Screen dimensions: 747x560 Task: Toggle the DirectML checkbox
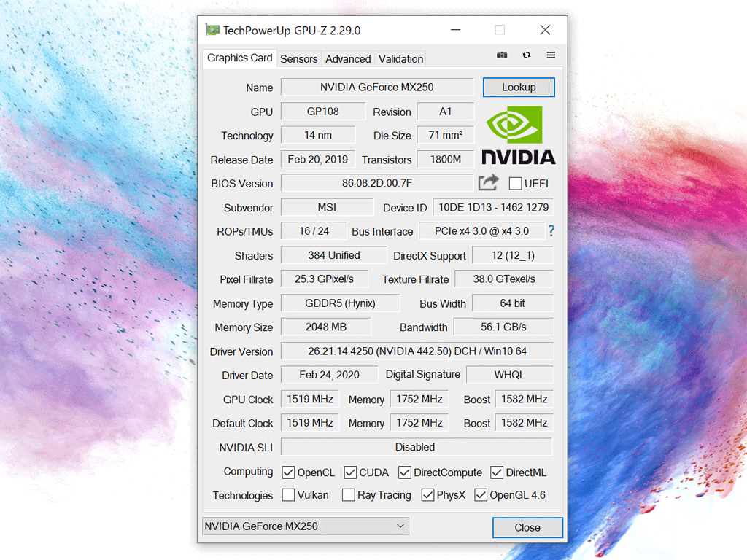point(497,472)
